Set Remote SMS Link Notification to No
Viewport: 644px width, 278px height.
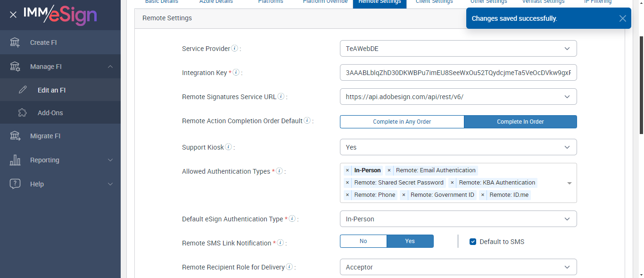[363, 241]
